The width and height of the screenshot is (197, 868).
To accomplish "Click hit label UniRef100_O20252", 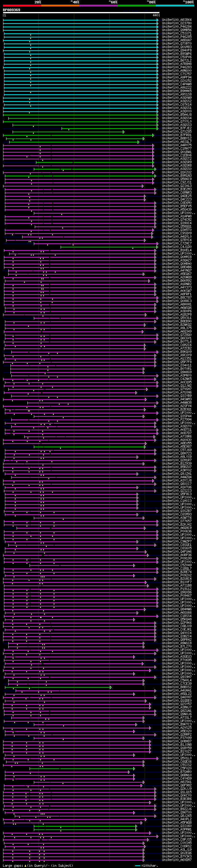I will (x=176, y=81).
